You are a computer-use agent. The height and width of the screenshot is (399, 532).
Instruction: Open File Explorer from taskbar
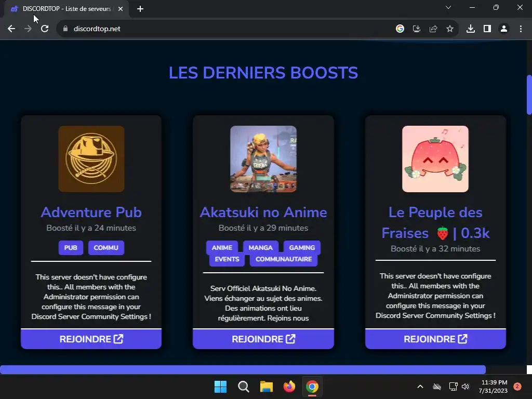(x=267, y=387)
